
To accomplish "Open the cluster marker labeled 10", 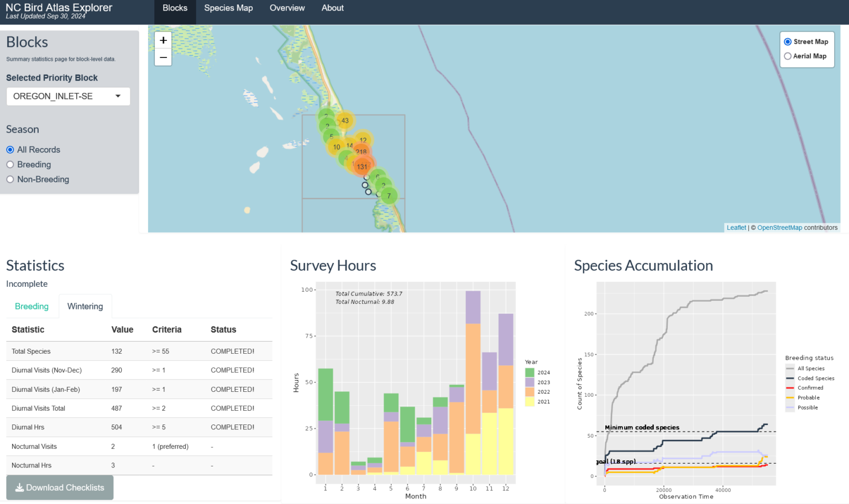I will pos(337,147).
